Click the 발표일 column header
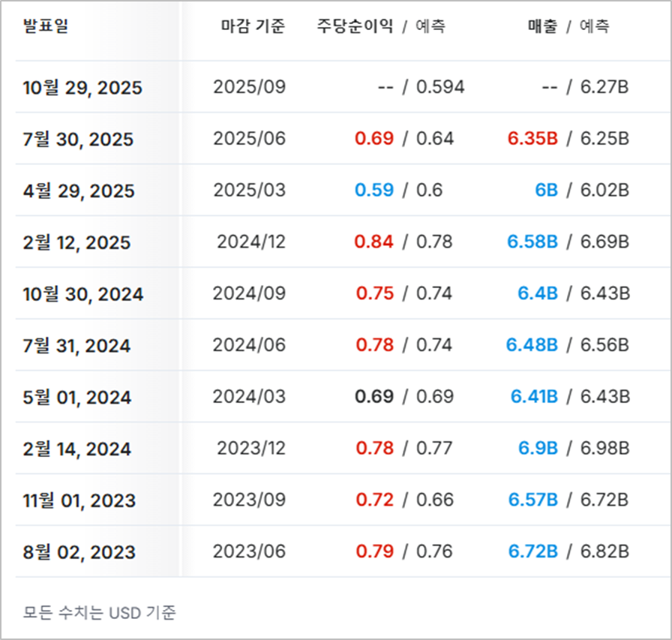Screen dimensions: 672x640 click(46, 26)
